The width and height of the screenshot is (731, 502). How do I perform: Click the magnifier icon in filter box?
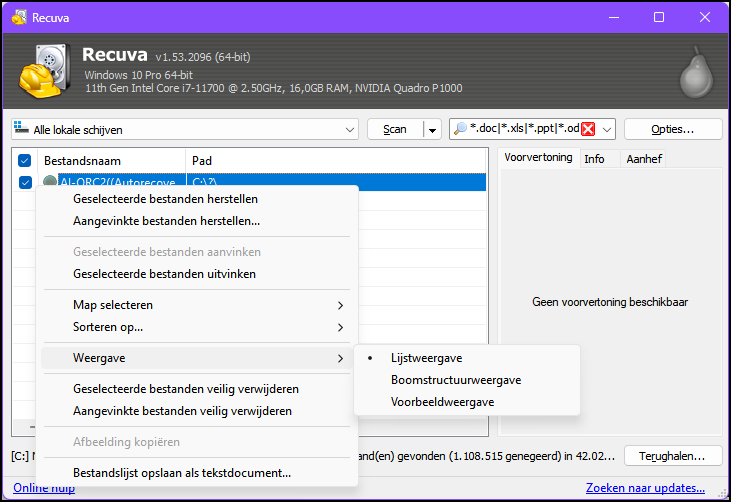(x=462, y=129)
